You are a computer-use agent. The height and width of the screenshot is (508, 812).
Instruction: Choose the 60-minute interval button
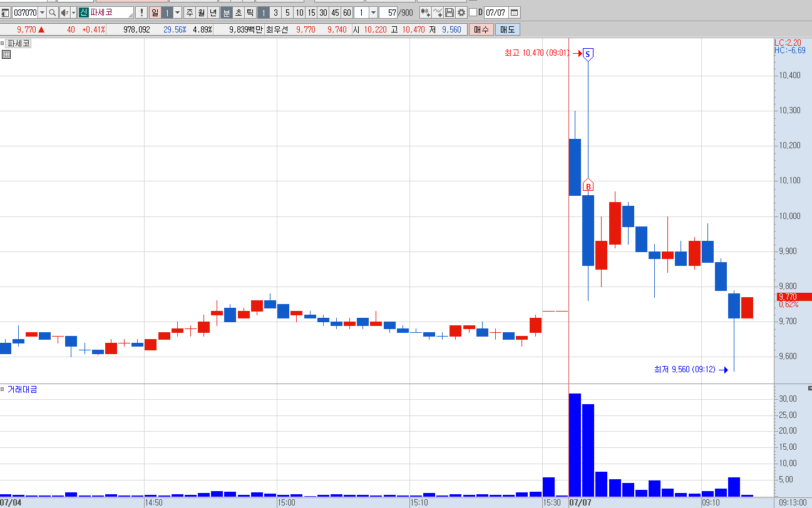(x=347, y=13)
